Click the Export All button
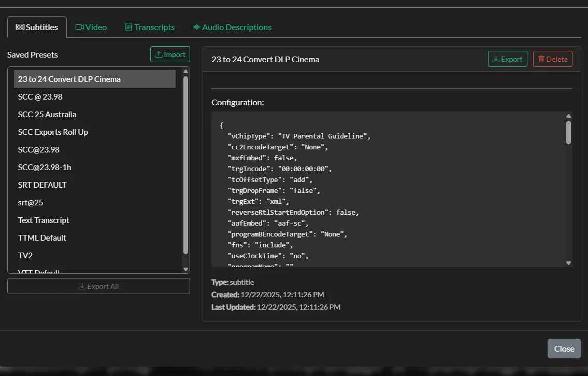This screenshot has width=588, height=376. 98,286
